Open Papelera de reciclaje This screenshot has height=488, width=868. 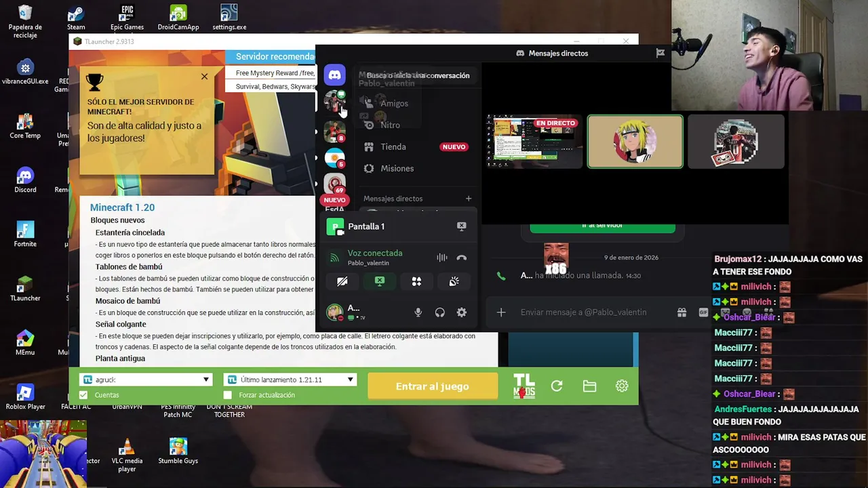(x=25, y=22)
